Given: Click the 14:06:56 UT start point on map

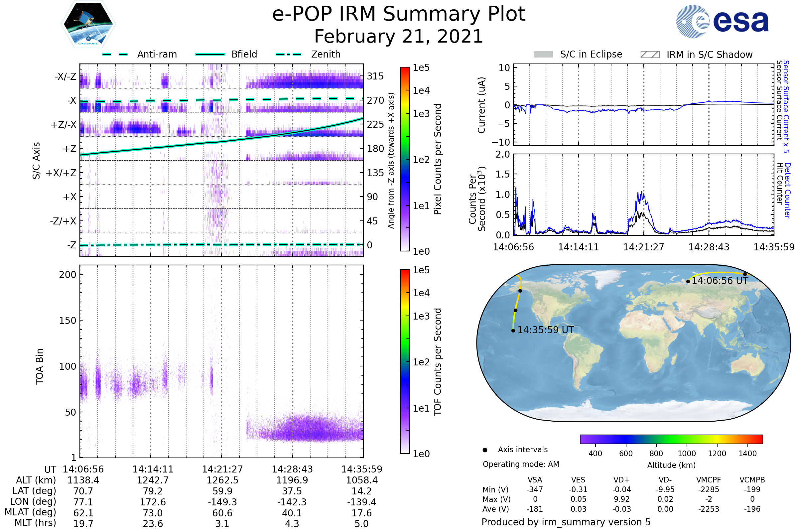Looking at the screenshot, I should pos(688,281).
